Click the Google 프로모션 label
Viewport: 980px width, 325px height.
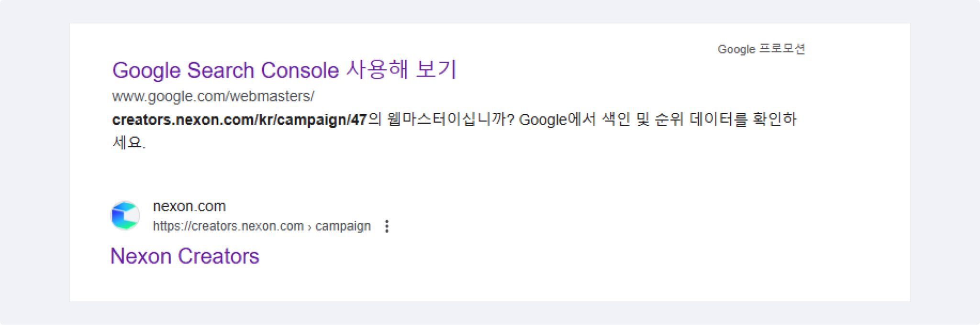point(761,49)
